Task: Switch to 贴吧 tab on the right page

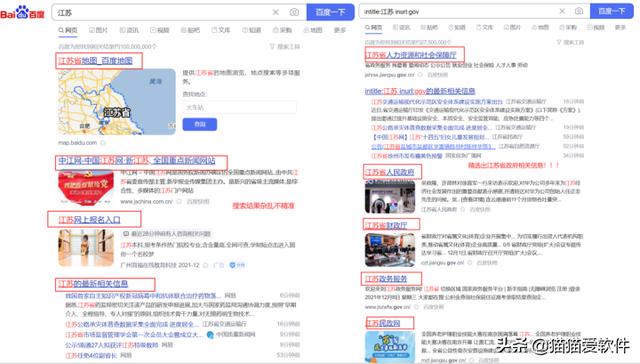Action: 429,27
